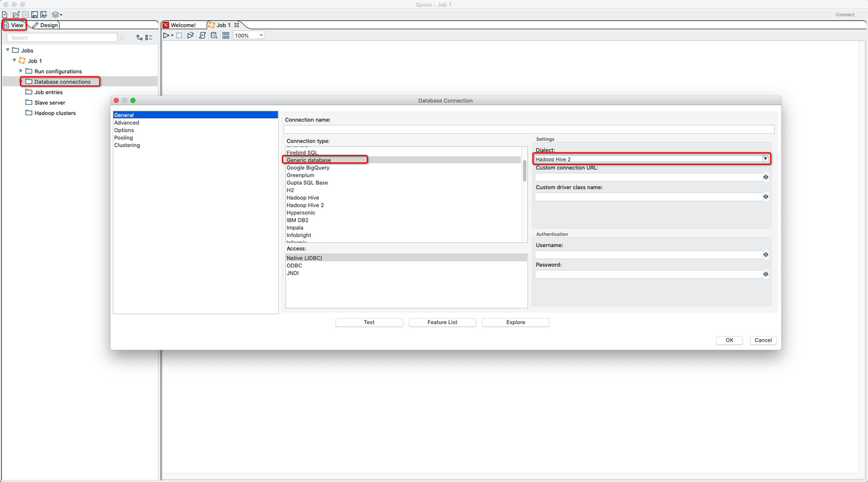Switch to the View tab

[14, 25]
